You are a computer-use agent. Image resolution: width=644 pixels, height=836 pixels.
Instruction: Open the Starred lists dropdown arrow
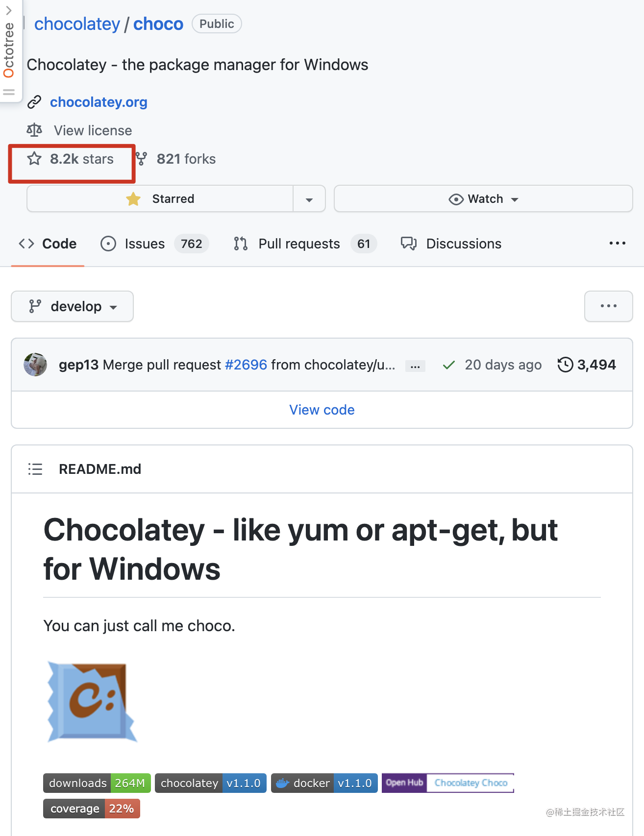309,198
